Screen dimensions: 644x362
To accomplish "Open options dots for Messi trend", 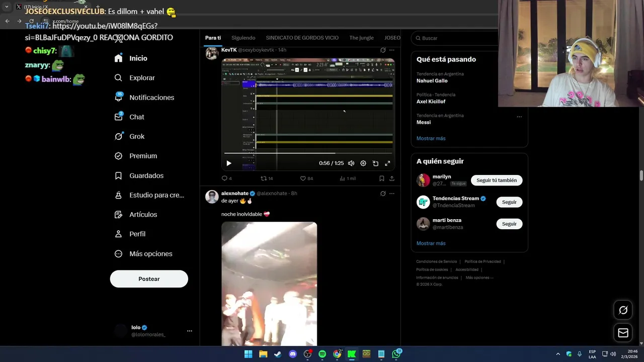I will tap(519, 117).
